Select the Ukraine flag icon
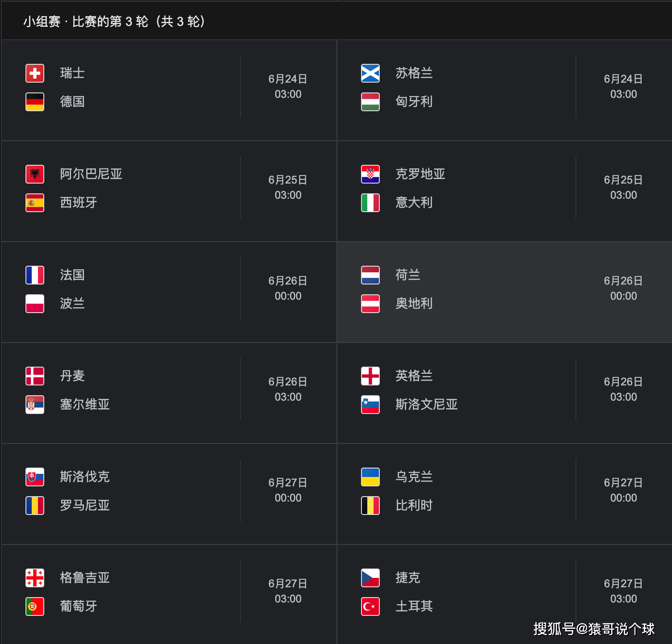The image size is (672, 644). tap(370, 477)
